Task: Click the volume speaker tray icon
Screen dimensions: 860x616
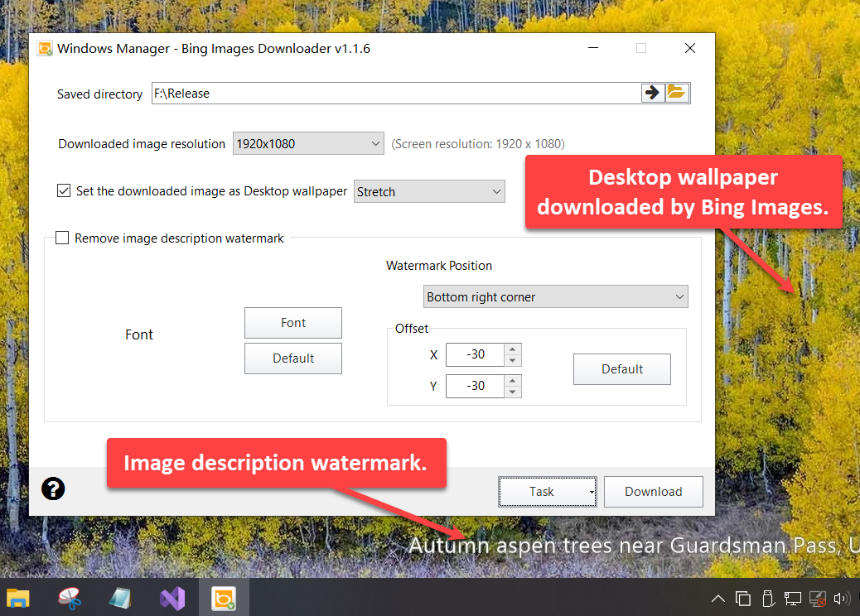Action: tap(842, 599)
